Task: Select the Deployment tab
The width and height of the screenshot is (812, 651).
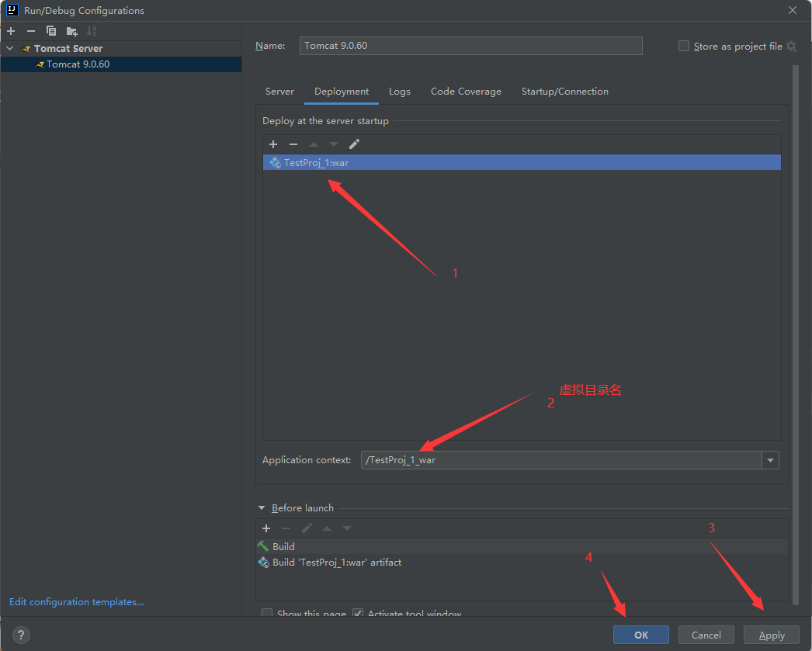Action: 342,92
